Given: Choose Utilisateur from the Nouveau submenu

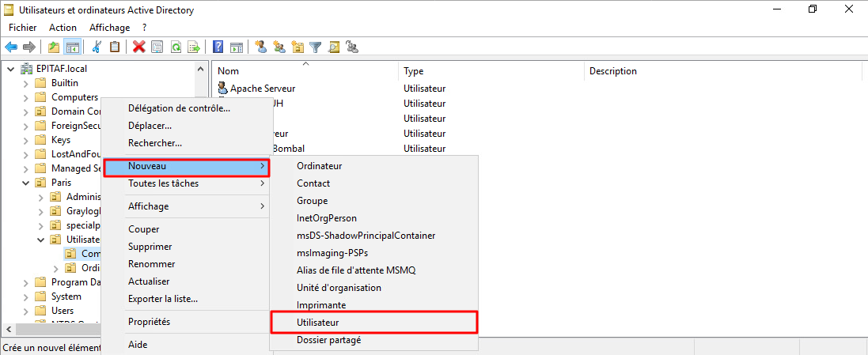Looking at the screenshot, I should point(318,323).
